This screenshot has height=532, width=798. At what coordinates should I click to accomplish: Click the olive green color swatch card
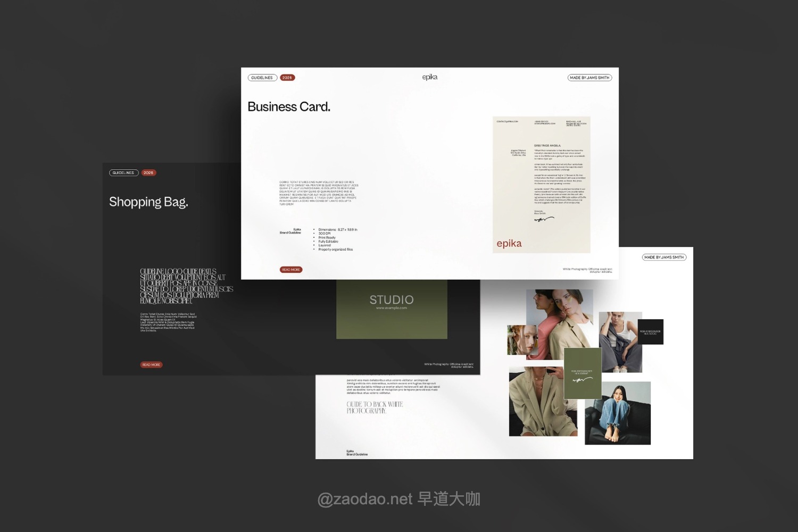point(583,373)
